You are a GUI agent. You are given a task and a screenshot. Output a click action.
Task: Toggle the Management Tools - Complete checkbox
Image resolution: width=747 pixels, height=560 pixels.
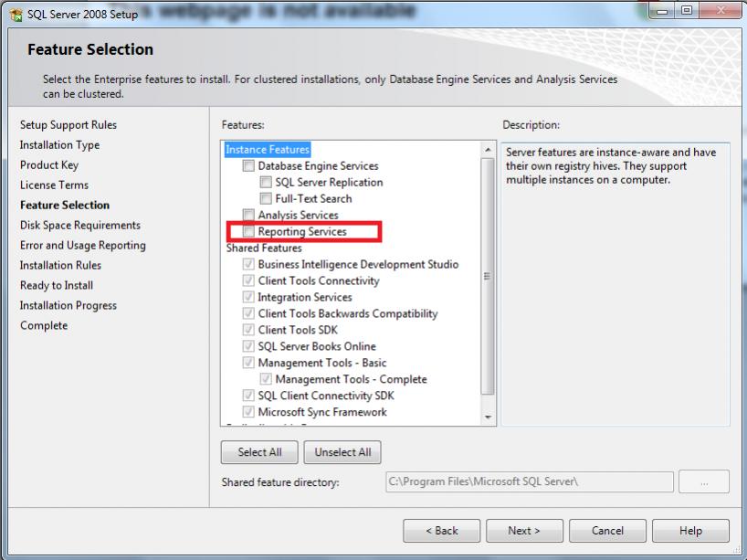[266, 379]
